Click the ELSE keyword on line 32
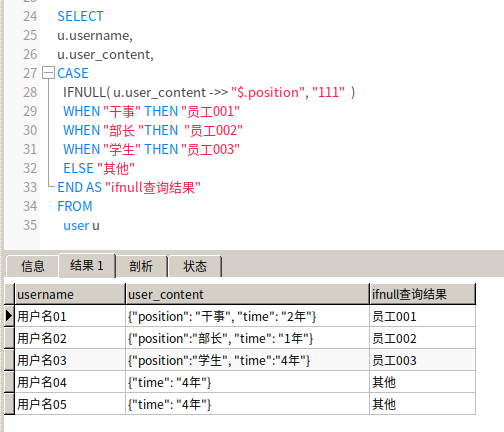The height and width of the screenshot is (432, 504). tap(78, 168)
